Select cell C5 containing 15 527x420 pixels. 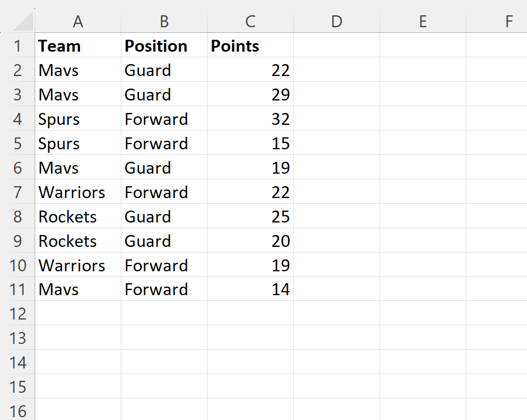[x=250, y=144]
